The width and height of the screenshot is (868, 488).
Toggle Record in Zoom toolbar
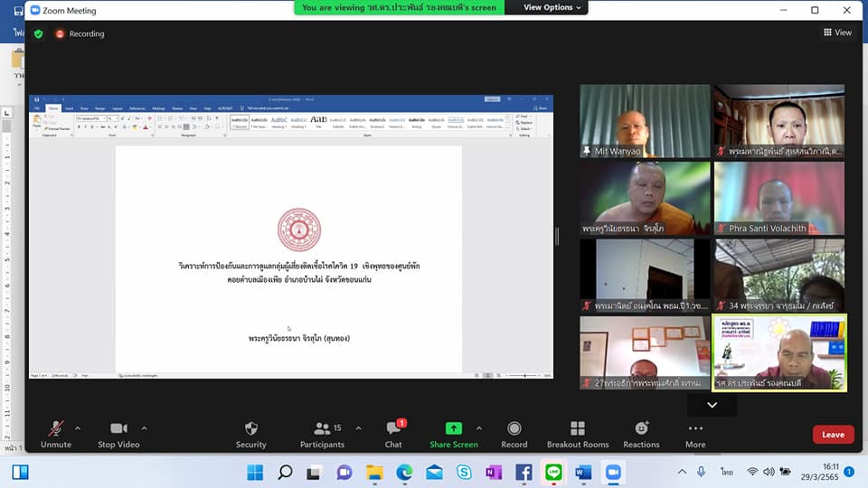click(514, 435)
